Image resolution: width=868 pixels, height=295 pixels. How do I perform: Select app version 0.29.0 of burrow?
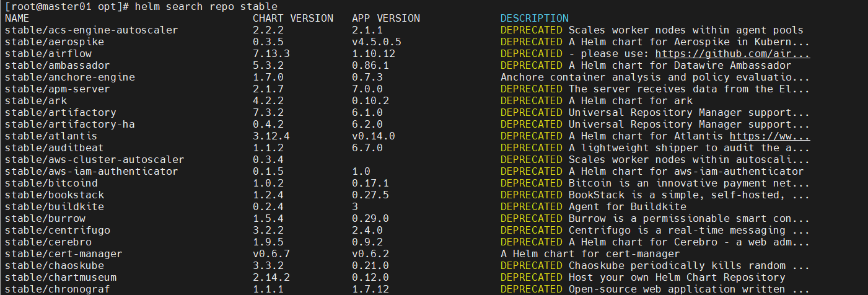370,218
